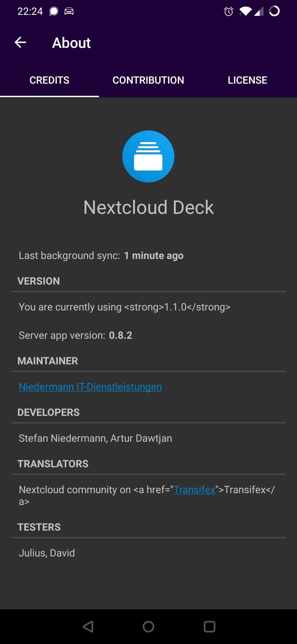This screenshot has width=297, height=644.
Task: Open the Niedermann IT-Dienstleistungen link
Action: click(x=90, y=387)
